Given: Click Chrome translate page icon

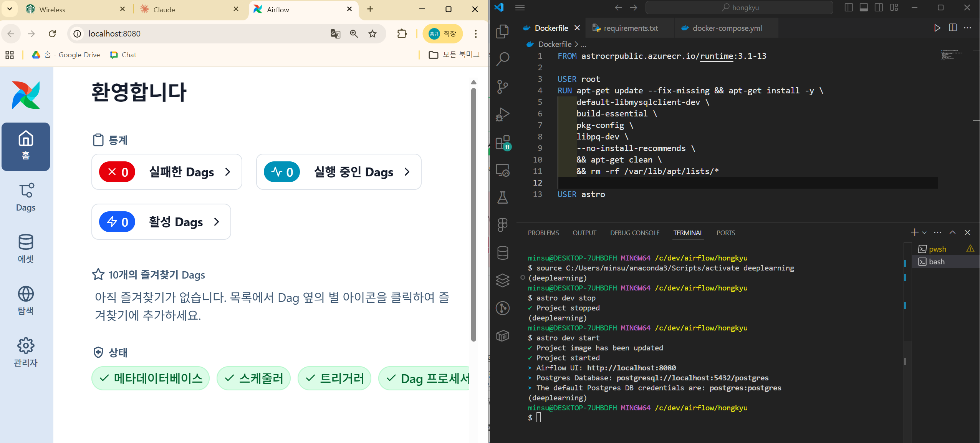Looking at the screenshot, I should pyautogui.click(x=335, y=34).
